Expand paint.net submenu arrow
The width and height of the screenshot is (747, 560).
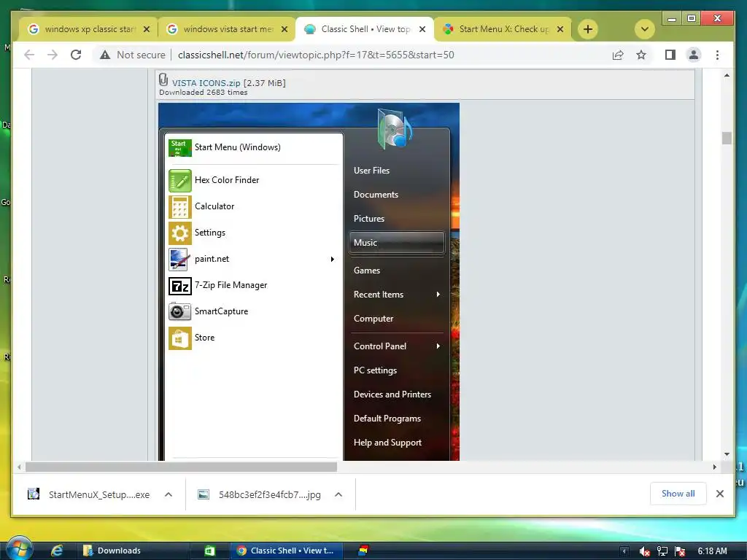click(333, 259)
